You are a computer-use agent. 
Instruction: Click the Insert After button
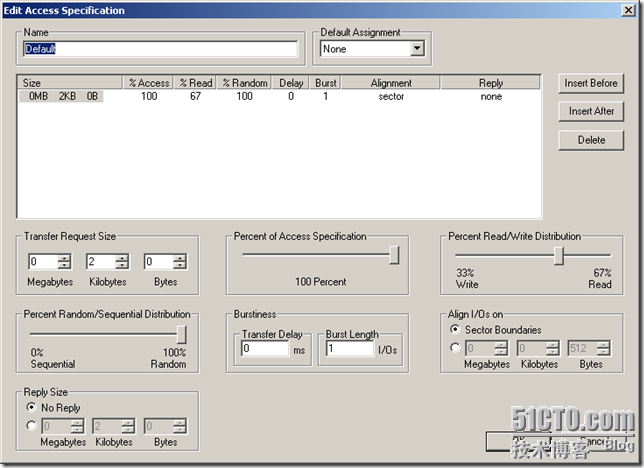[591, 111]
